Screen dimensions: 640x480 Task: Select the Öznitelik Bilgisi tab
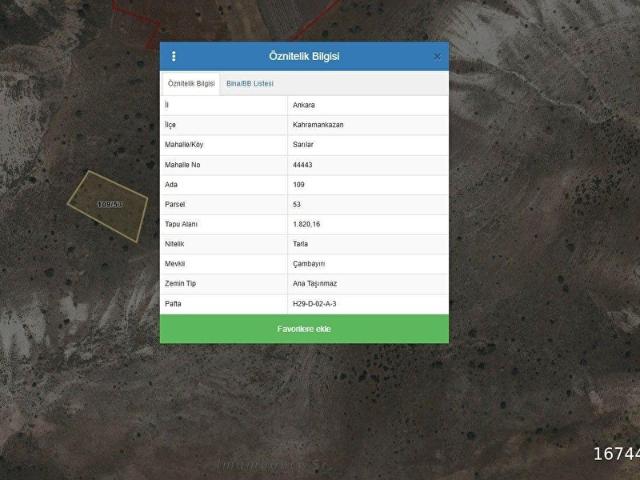click(x=191, y=84)
